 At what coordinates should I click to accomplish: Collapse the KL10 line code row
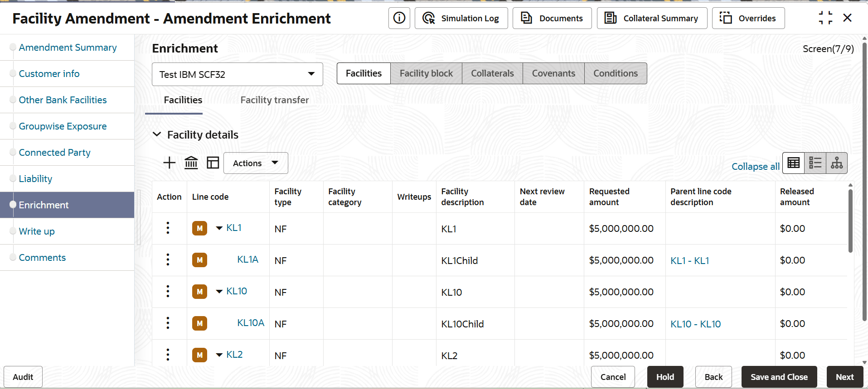point(219,292)
